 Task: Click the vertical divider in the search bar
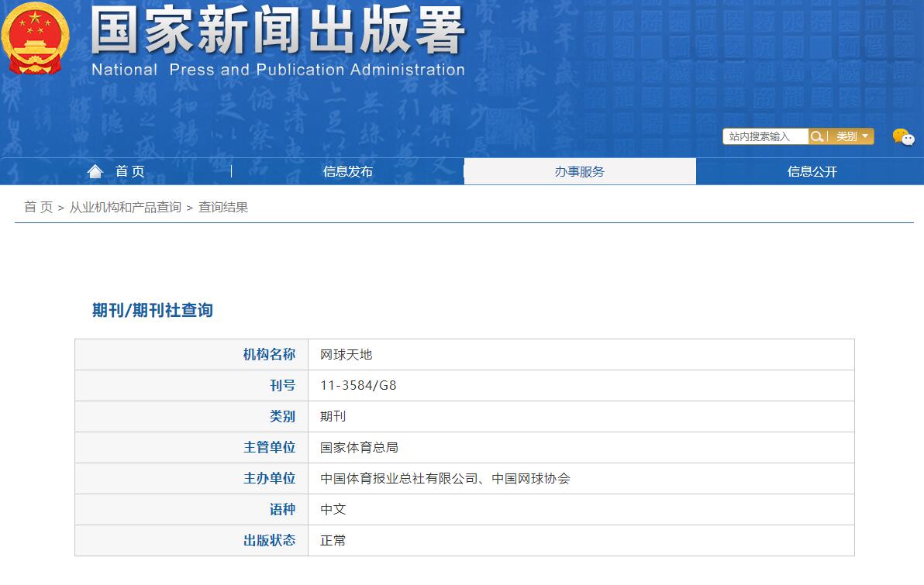827,136
